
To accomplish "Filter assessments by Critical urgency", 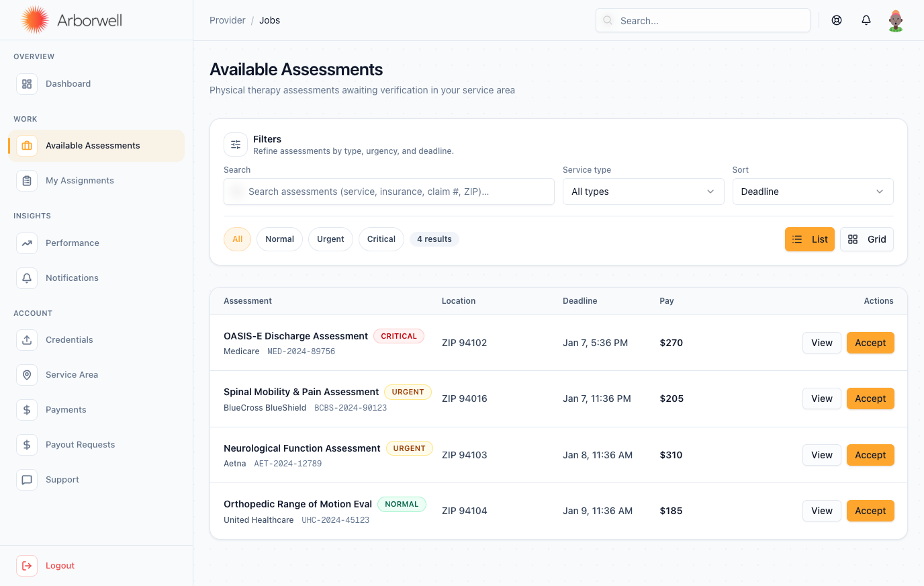I will click(381, 239).
